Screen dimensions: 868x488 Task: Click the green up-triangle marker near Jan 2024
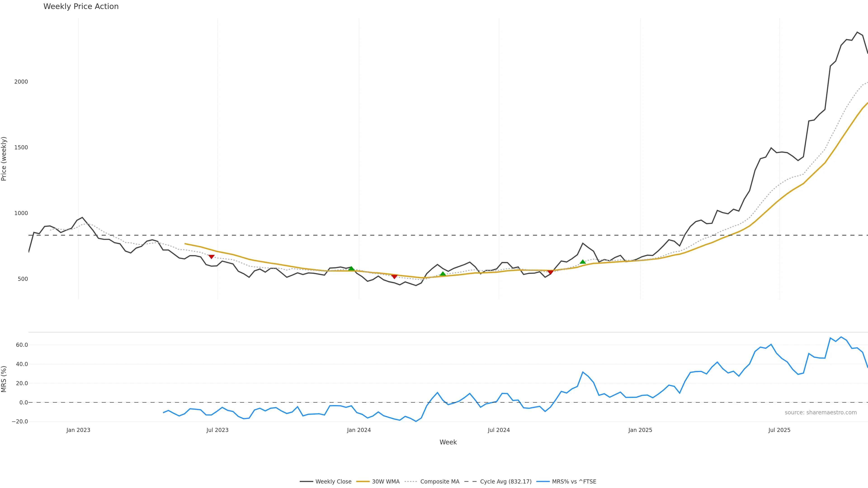351,268
